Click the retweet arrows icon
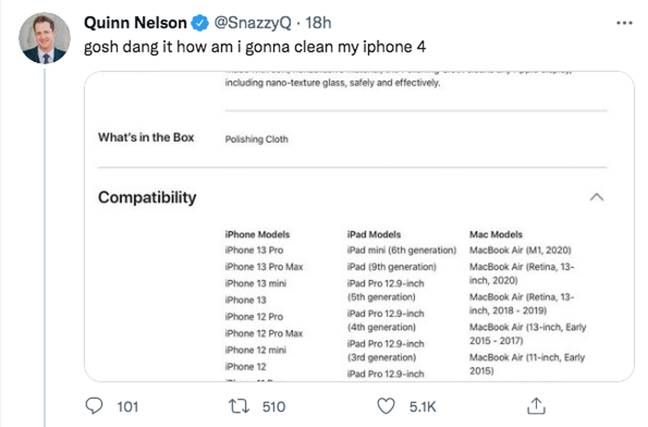The width and height of the screenshot is (648, 427). click(x=239, y=406)
